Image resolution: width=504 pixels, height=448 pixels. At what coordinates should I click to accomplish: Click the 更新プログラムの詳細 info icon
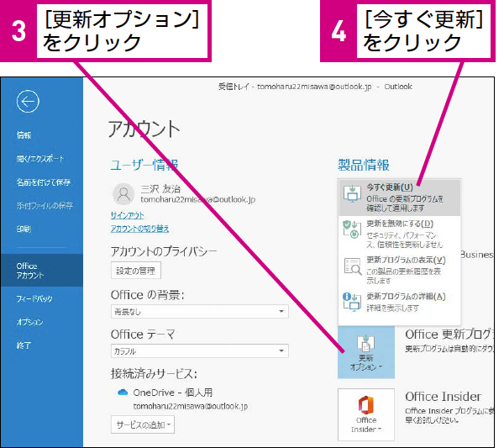point(352,302)
